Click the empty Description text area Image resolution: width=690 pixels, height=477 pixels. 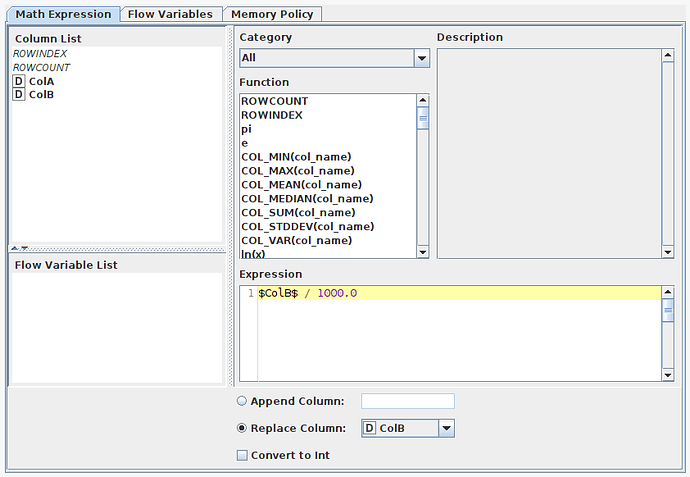pos(549,154)
